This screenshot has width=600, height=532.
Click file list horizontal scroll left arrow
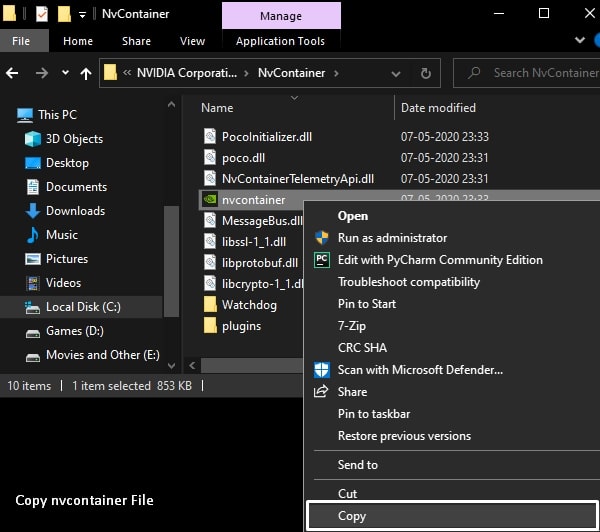(192, 366)
